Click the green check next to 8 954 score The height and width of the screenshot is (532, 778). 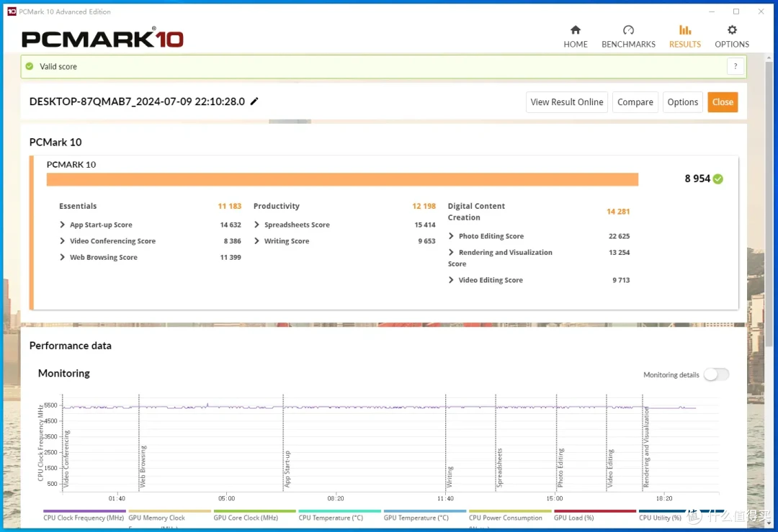pyautogui.click(x=718, y=179)
